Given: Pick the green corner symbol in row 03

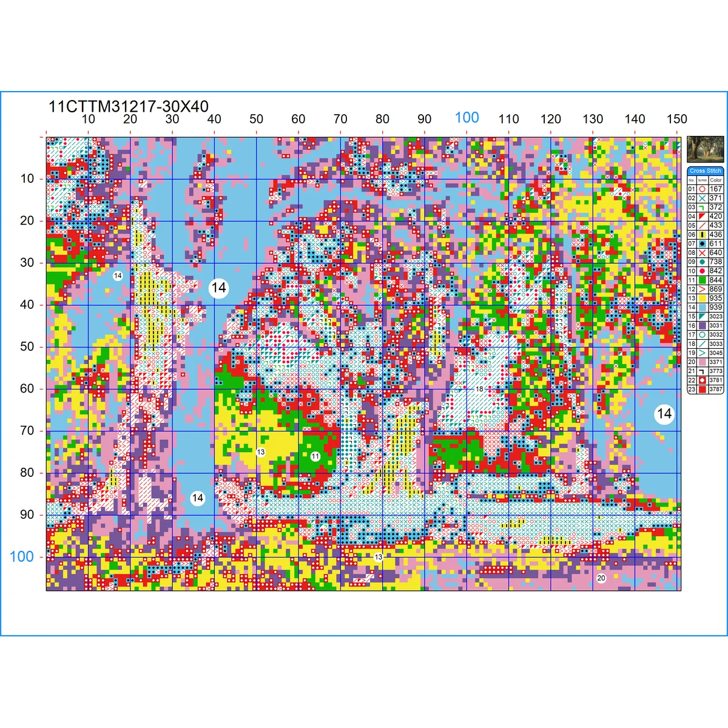Looking at the screenshot, I should pos(702,207).
